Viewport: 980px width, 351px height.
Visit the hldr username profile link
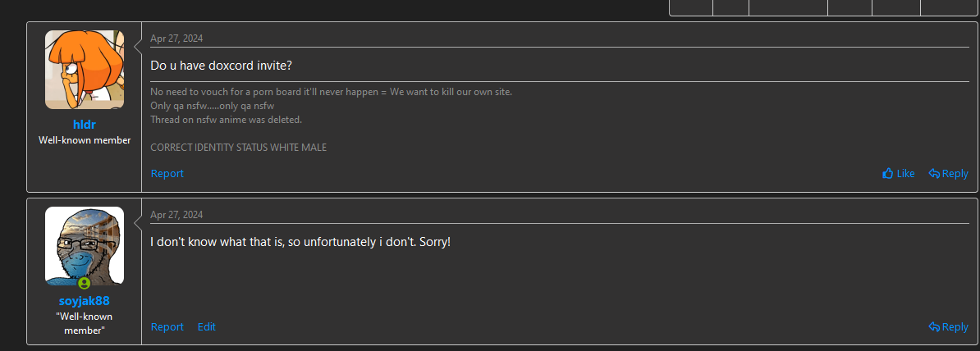click(85, 125)
